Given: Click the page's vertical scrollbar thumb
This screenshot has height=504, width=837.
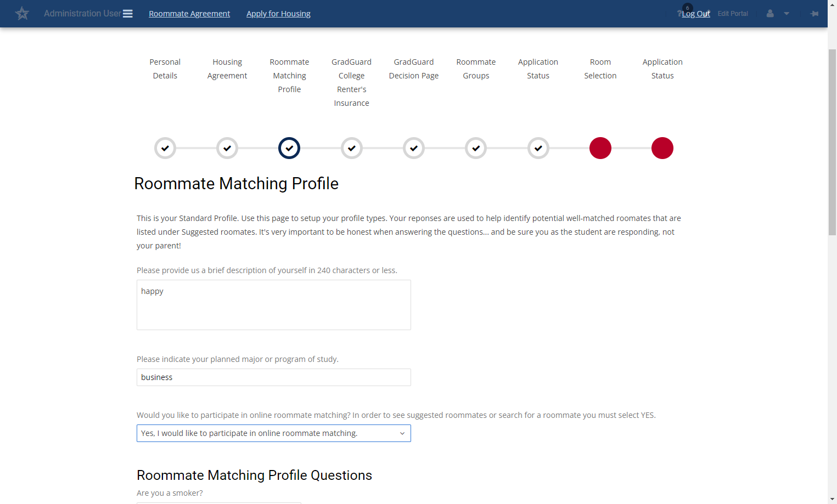Looking at the screenshot, I should [x=832, y=142].
